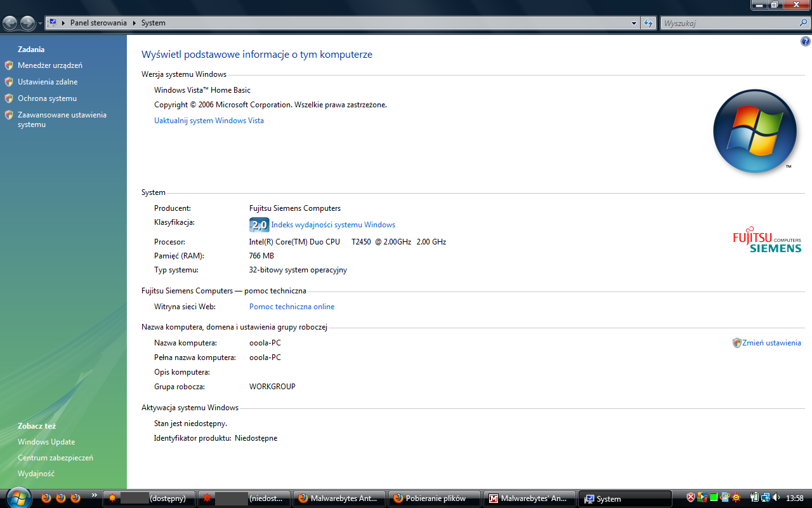The height and width of the screenshot is (508, 812).
Task: Click the T2450 processor description text
Action: tap(348, 242)
